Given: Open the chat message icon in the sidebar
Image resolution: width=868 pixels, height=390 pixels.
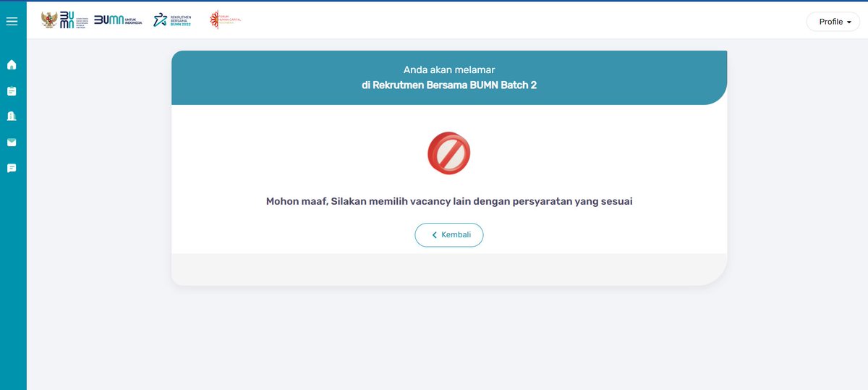Looking at the screenshot, I should [12, 168].
